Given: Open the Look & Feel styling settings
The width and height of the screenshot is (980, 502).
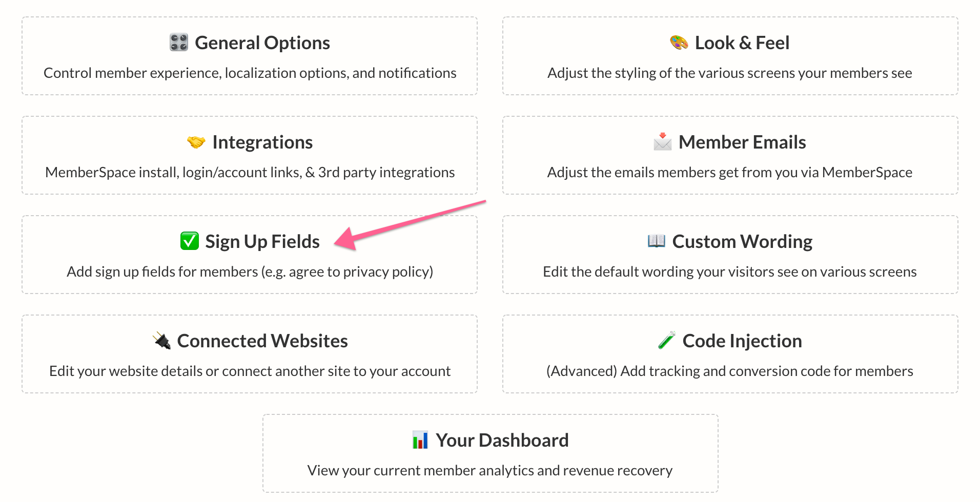Looking at the screenshot, I should 730,56.
